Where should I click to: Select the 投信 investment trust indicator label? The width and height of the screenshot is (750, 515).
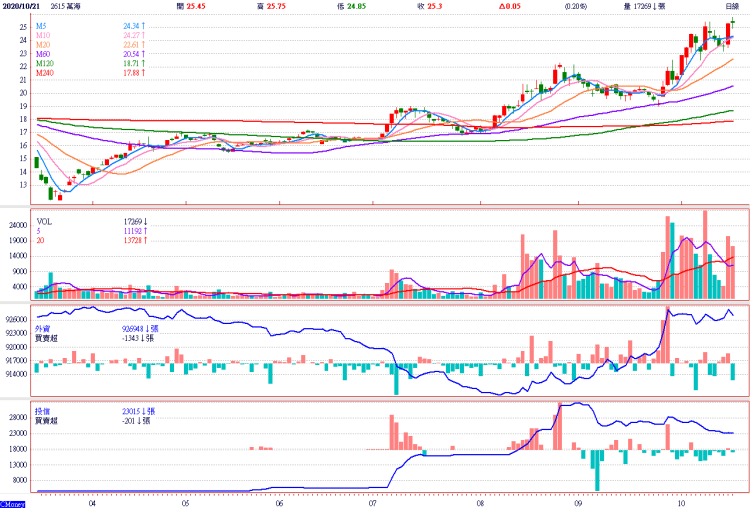click(x=42, y=411)
